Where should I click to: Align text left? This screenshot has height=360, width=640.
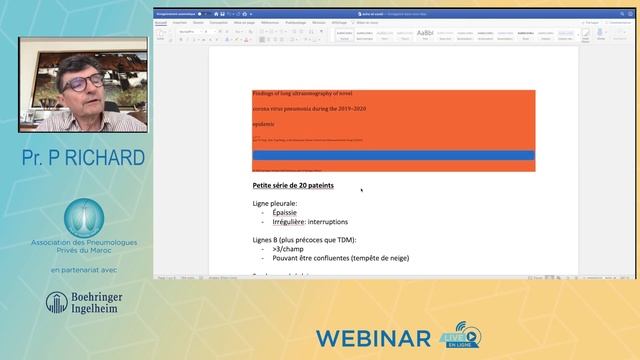tap(262, 40)
